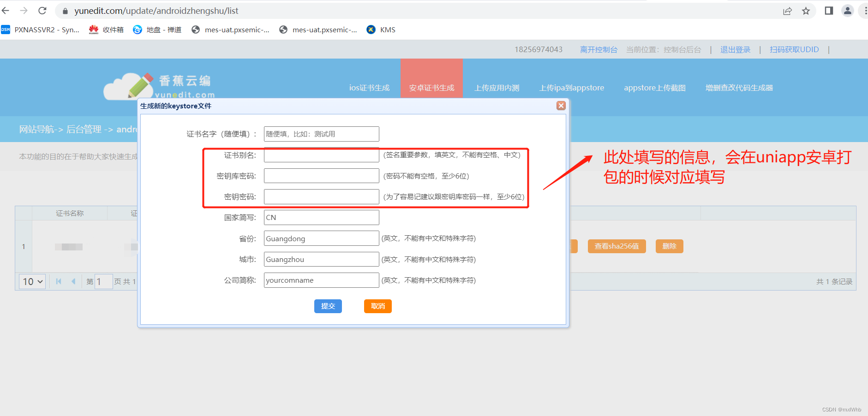The height and width of the screenshot is (416, 868).
Task: Open the second mes-uat.pxsemic bookmark
Action: click(318, 30)
